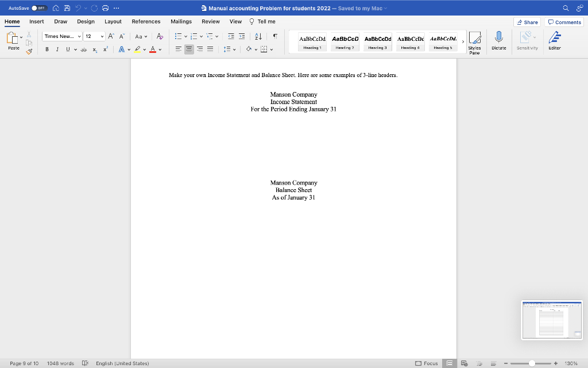Open the Paste options dropdown arrow
The width and height of the screenshot is (588, 368).
tap(21, 37)
